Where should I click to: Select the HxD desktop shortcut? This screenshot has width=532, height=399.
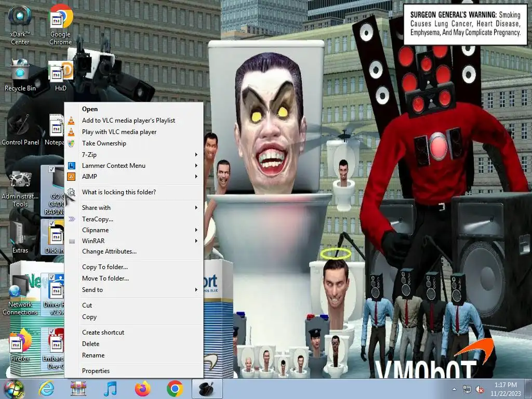click(x=60, y=75)
